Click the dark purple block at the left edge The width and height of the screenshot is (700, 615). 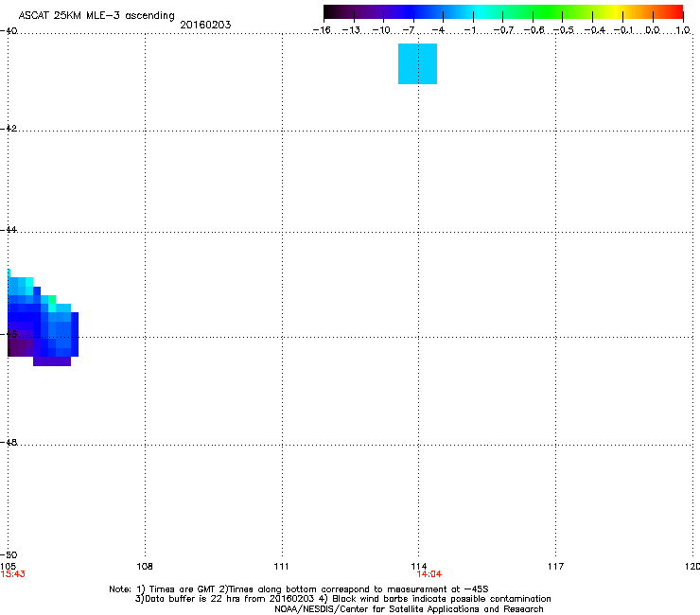click(x=21, y=346)
